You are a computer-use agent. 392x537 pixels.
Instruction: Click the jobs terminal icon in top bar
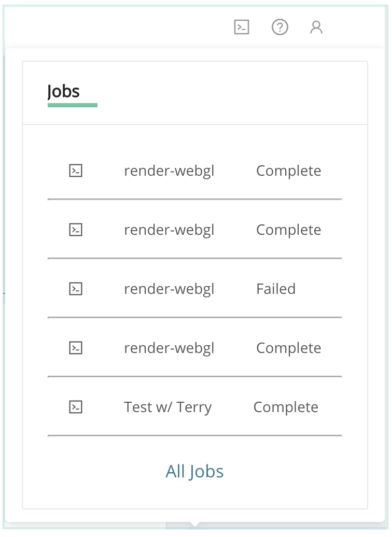(x=242, y=27)
